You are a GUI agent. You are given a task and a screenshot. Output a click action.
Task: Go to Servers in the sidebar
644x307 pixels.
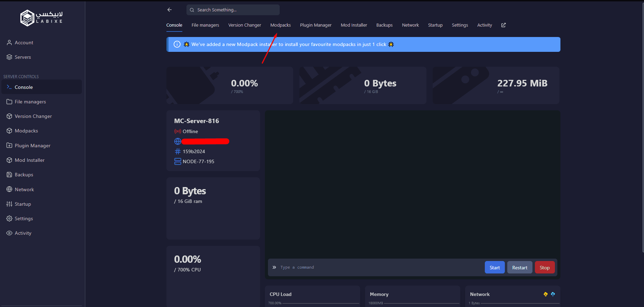23,57
